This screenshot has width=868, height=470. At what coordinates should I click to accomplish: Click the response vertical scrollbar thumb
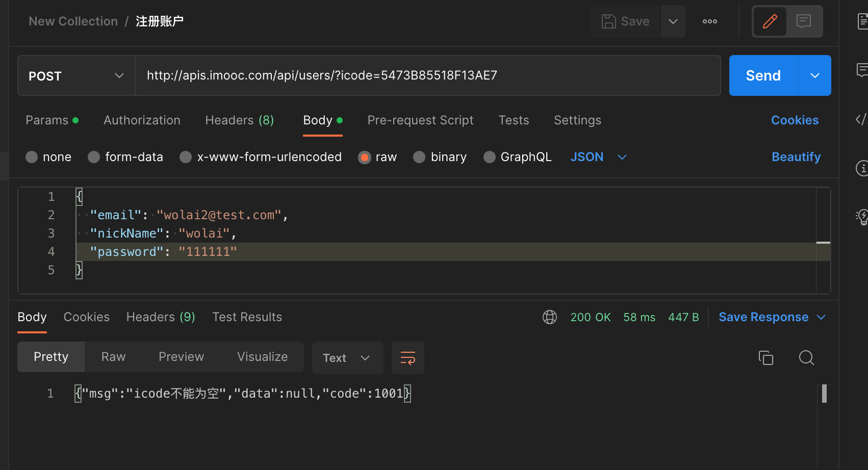(x=824, y=394)
